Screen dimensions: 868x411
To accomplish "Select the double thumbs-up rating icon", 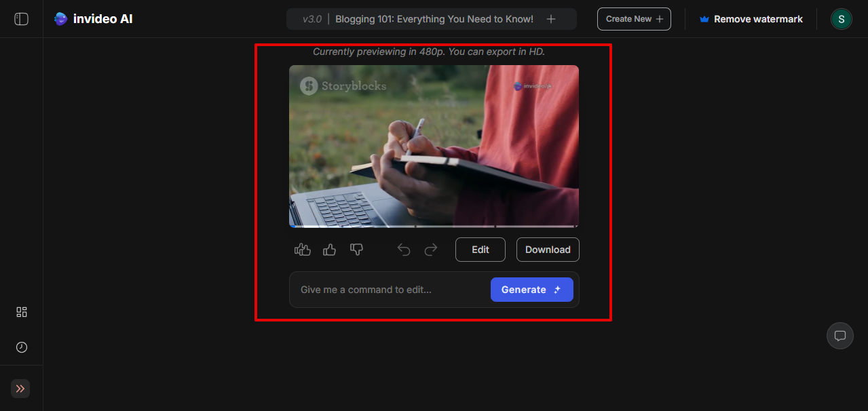I will 302,250.
